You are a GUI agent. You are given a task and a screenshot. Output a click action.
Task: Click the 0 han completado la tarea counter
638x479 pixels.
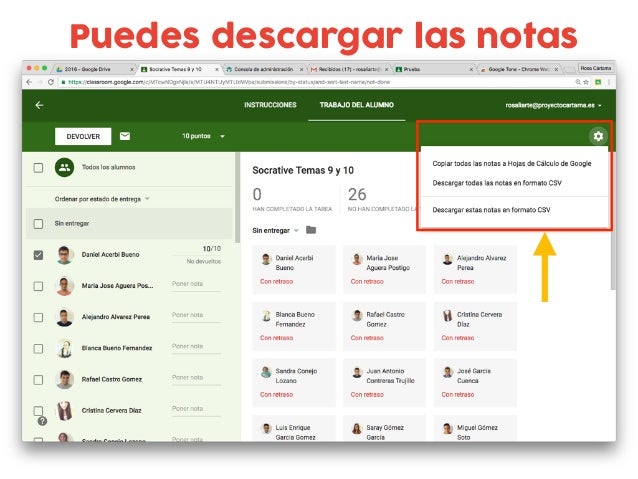pyautogui.click(x=292, y=199)
